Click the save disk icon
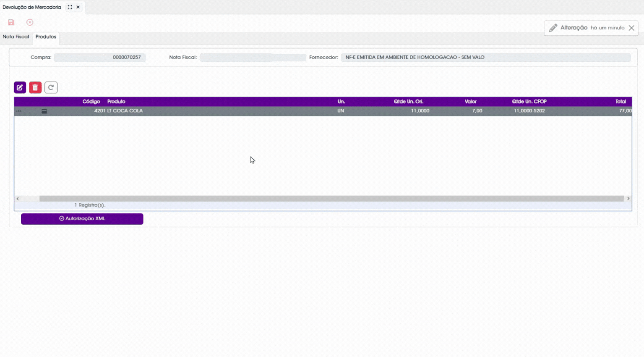This screenshot has height=357, width=644. pos(11,22)
